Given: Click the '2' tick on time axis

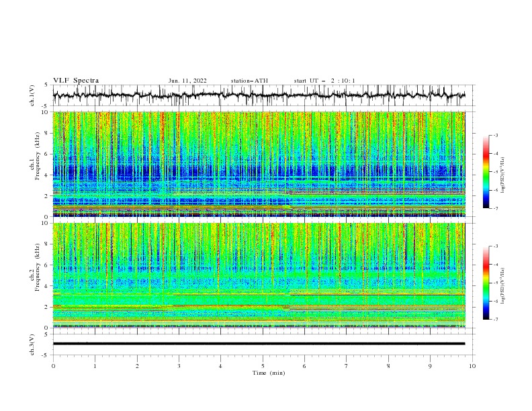Looking at the screenshot, I should pyautogui.click(x=137, y=366).
